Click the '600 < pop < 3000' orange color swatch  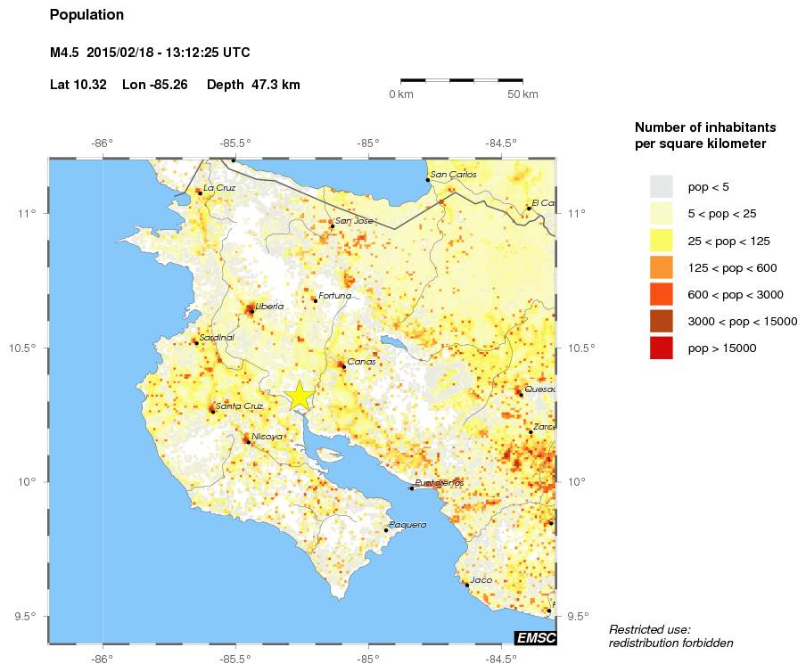(660, 294)
